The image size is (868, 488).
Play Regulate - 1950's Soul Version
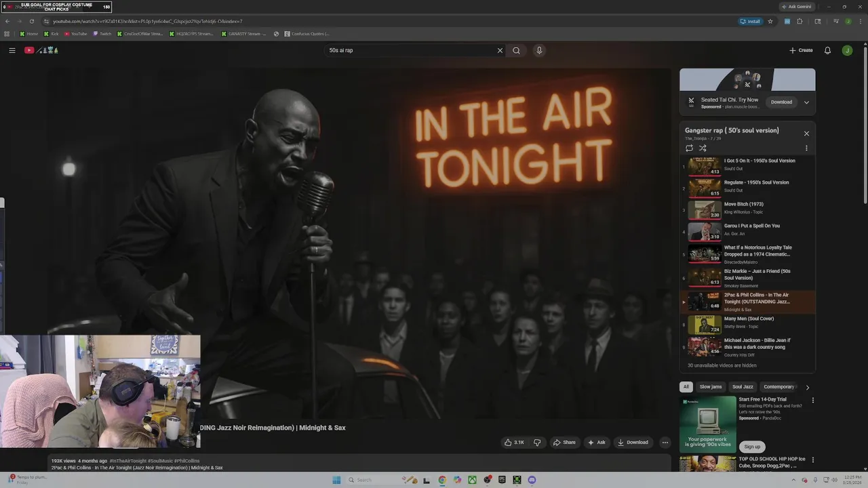click(x=748, y=188)
